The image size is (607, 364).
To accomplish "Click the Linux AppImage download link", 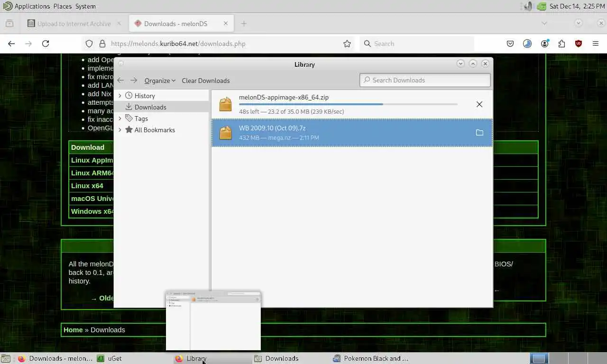I will pyautogui.click(x=92, y=160).
